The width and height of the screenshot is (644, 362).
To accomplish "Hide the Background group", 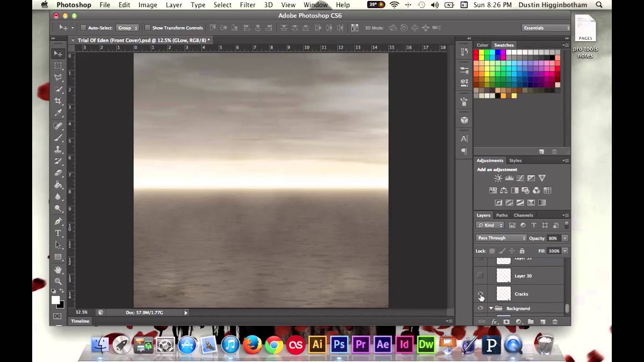I will point(480,308).
